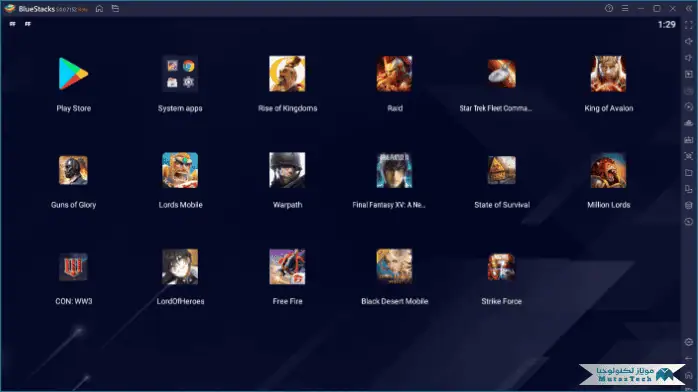Launch the Raid game
This screenshot has width=698, height=392.
tap(394, 74)
